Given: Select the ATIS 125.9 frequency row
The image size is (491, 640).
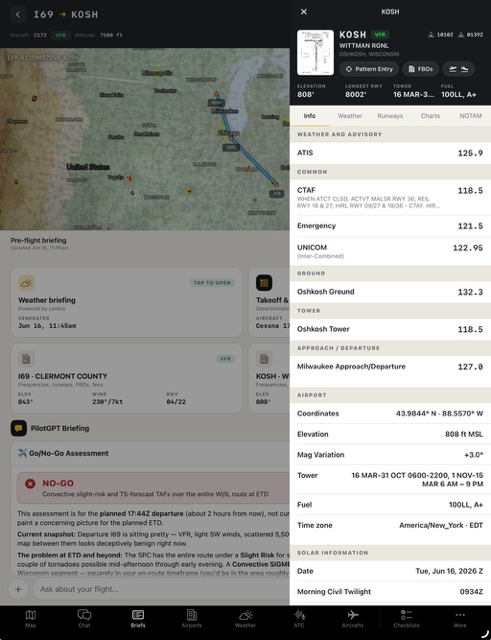Looking at the screenshot, I should [x=390, y=153].
